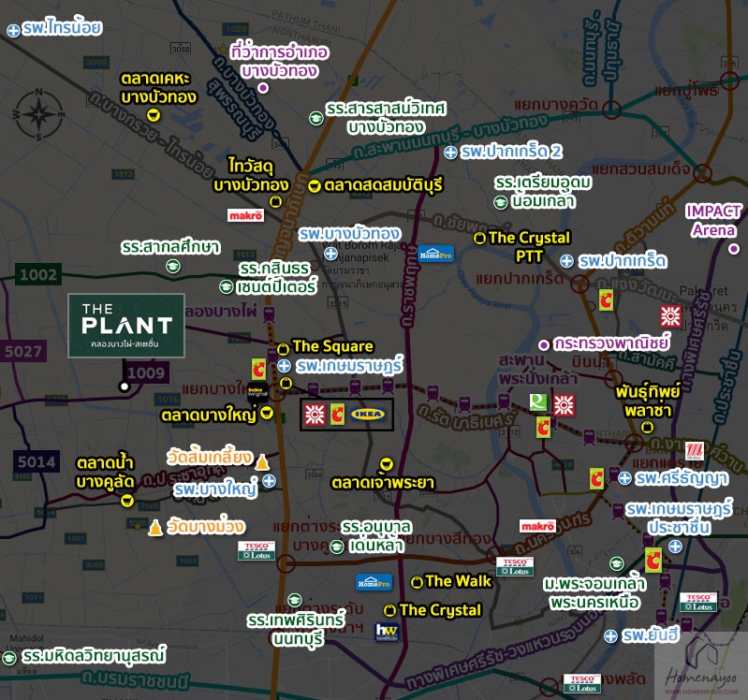Click the Index Living Mall logo
This screenshot has width=748, height=700.
(257, 391)
